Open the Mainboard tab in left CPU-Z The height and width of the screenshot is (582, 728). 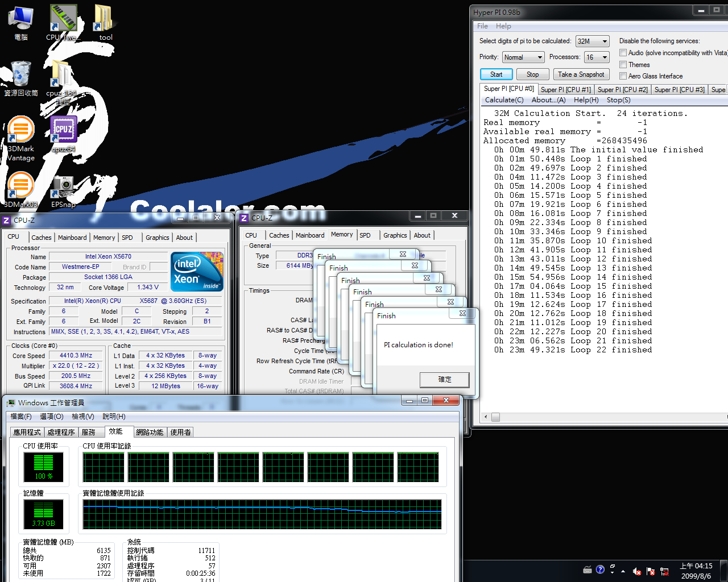pyautogui.click(x=72, y=238)
